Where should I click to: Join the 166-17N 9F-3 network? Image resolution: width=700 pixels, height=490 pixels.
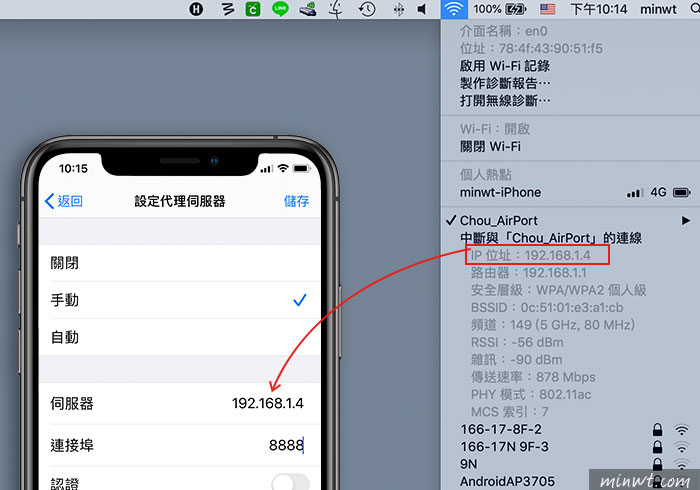tap(504, 447)
